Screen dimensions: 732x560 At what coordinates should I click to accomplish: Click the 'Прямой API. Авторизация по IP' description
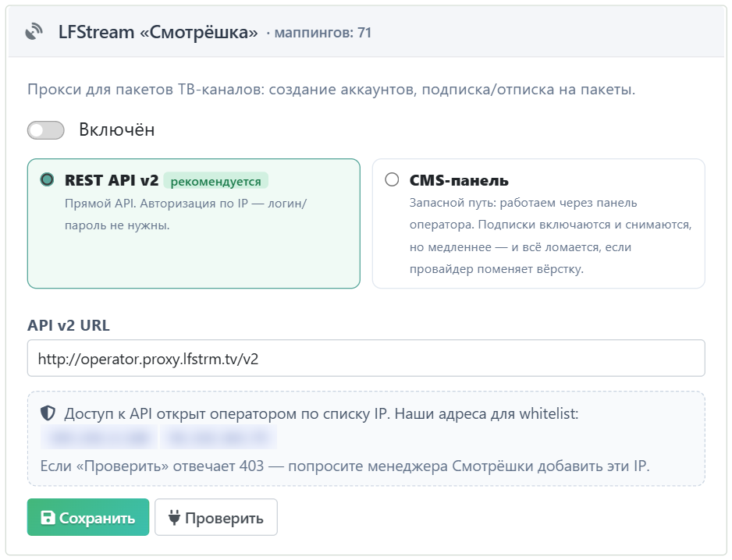tap(186, 214)
